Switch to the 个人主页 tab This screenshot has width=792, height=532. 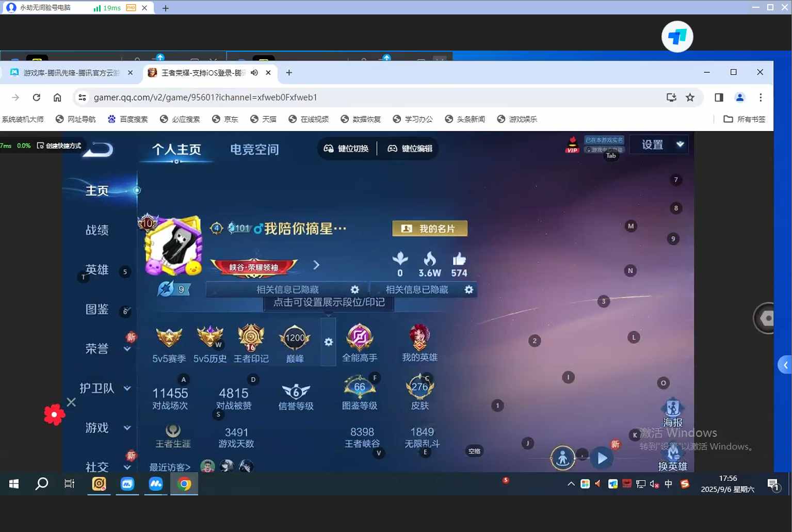(x=176, y=150)
